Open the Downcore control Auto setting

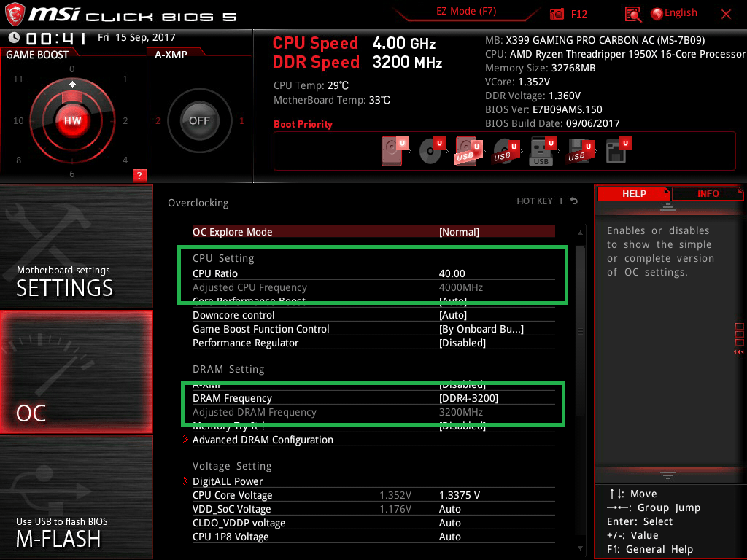pos(373,315)
